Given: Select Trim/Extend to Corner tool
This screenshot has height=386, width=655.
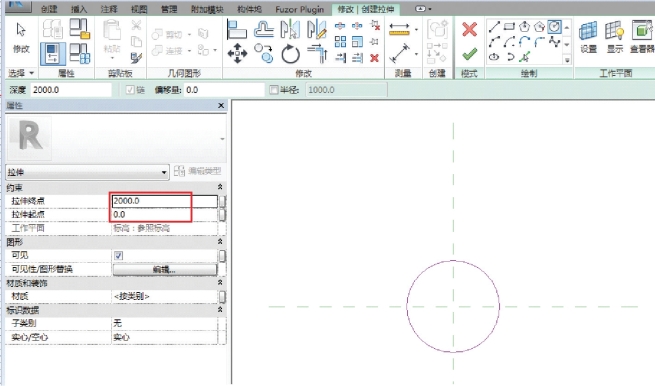Looking at the screenshot, I should coord(317,53).
